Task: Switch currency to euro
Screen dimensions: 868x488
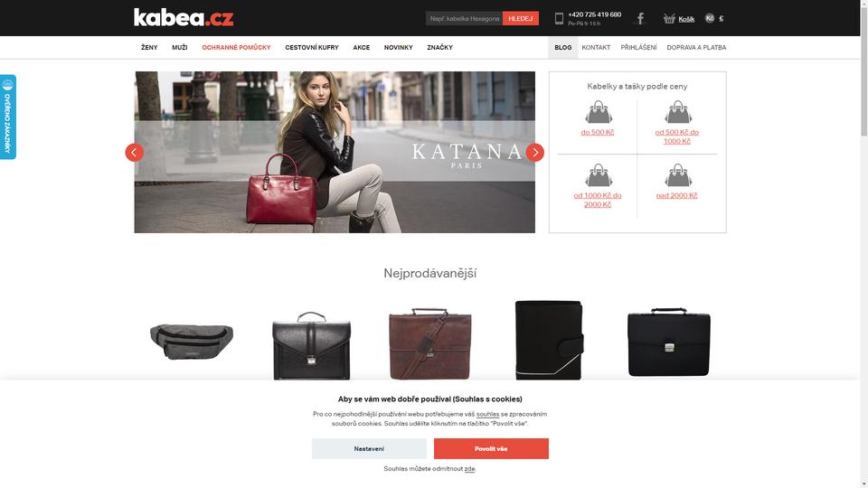Action: 722,18
